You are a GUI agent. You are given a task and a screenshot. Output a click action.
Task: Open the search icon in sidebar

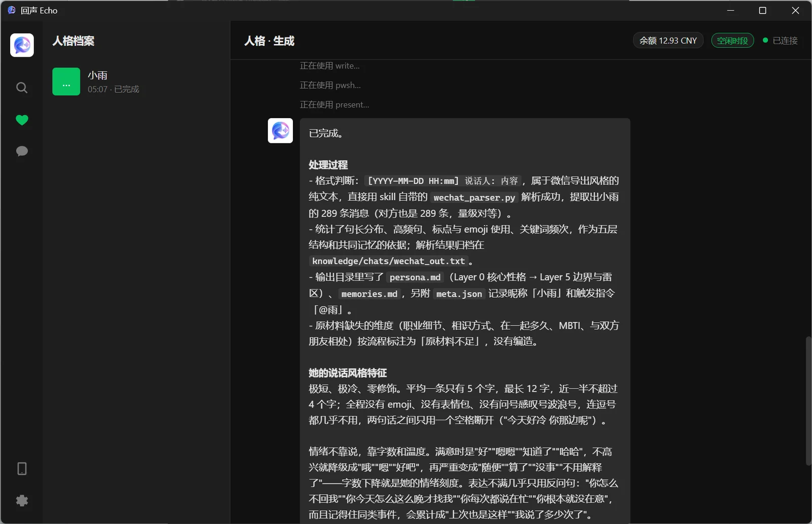tap(22, 88)
